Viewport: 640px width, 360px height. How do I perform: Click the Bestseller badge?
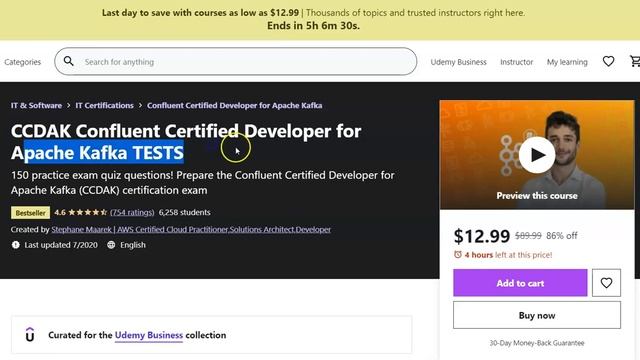31,213
